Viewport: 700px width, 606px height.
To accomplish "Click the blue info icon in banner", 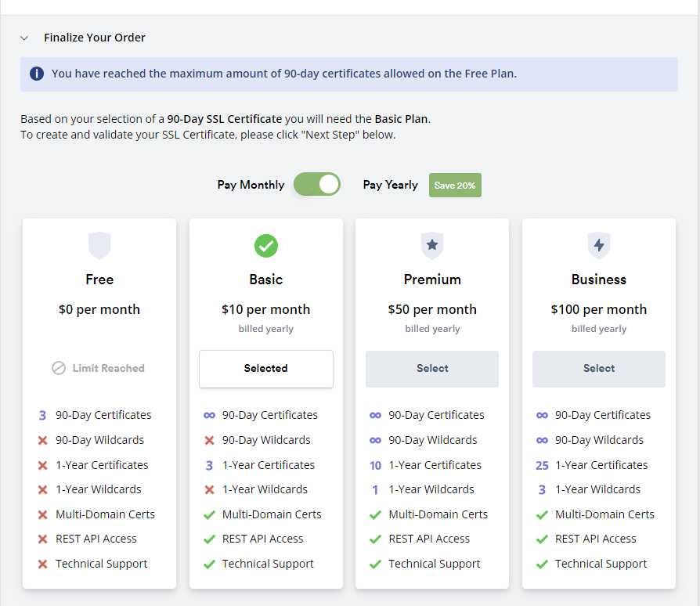I will tap(37, 74).
